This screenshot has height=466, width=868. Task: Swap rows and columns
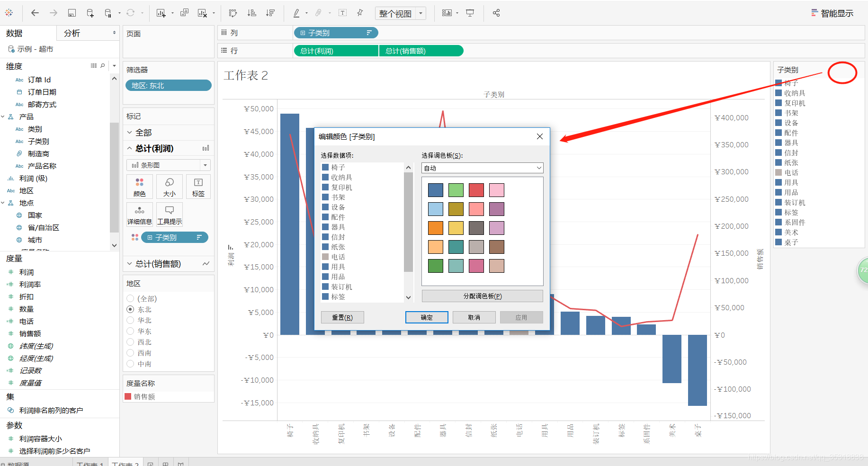pos(233,13)
